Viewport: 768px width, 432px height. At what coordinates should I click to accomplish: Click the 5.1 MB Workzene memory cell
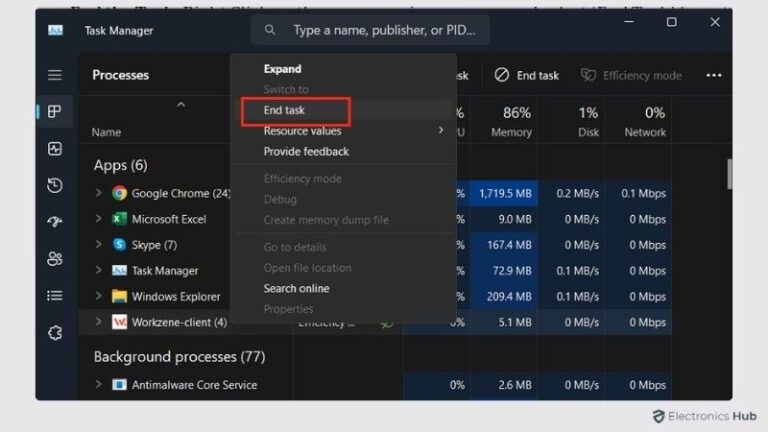[504, 322]
